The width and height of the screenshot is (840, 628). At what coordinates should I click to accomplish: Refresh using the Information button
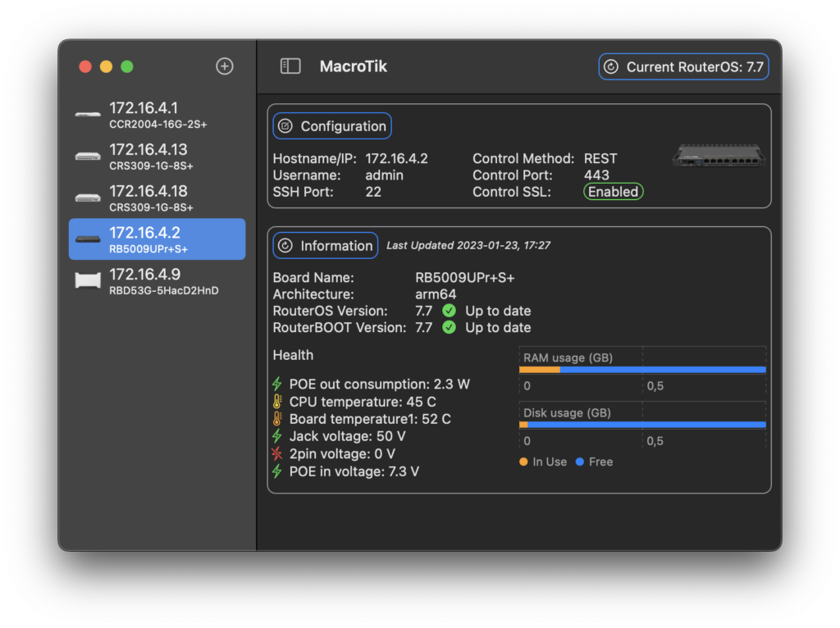(326, 246)
